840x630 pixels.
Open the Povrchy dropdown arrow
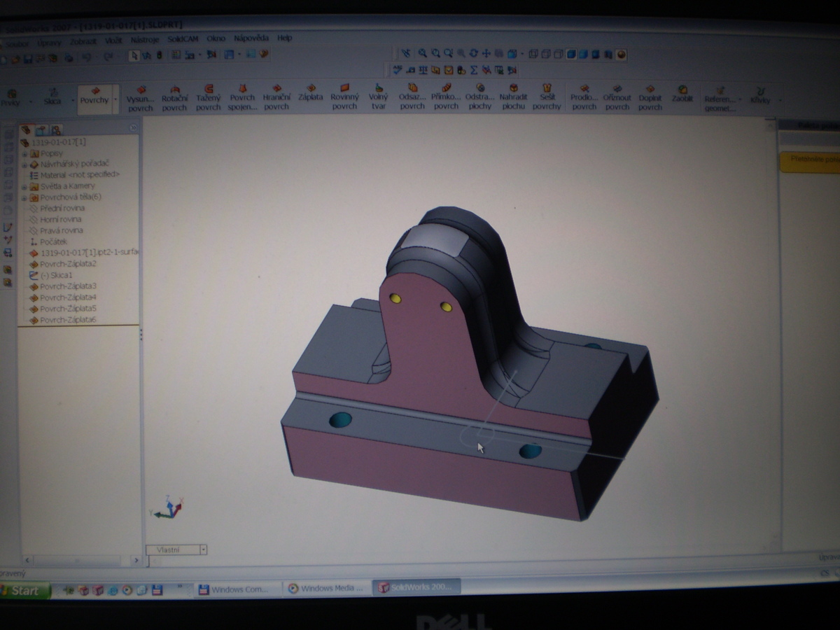tap(115, 100)
